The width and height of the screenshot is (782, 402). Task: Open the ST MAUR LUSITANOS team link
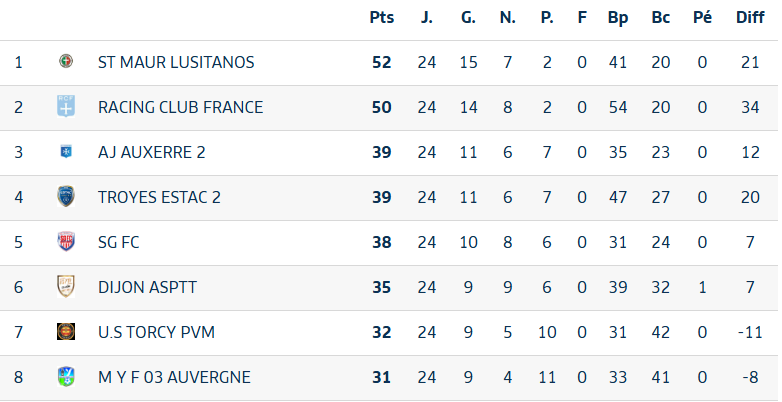176,62
